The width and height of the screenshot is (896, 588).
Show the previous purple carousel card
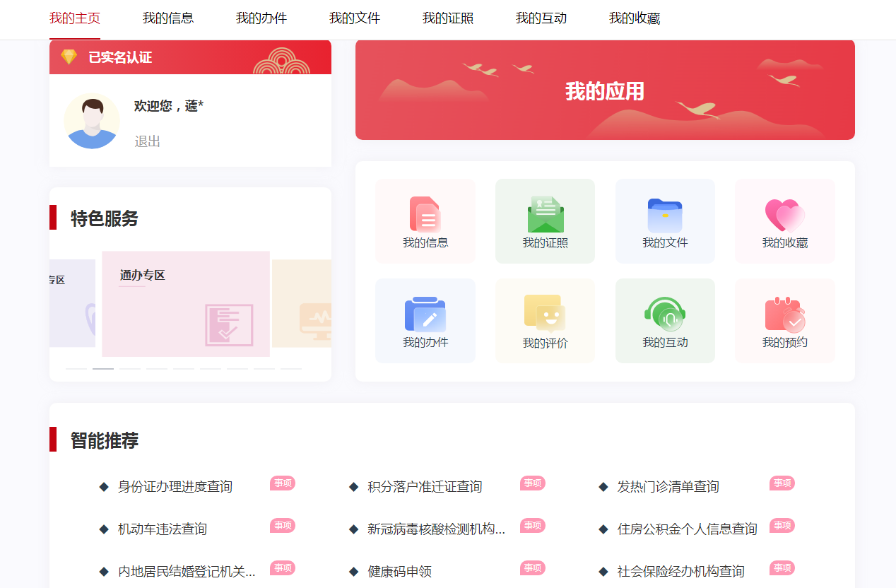tap(72, 304)
